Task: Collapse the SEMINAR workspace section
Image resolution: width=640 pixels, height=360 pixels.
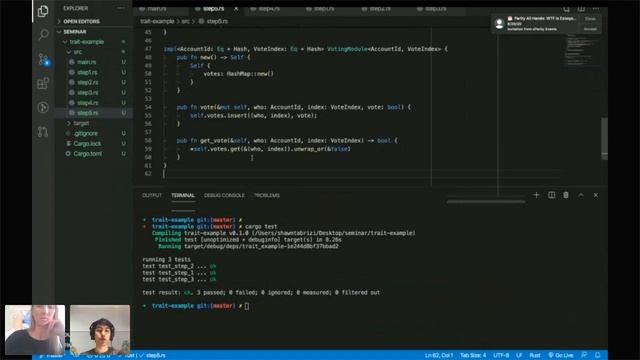Action: coord(75,31)
